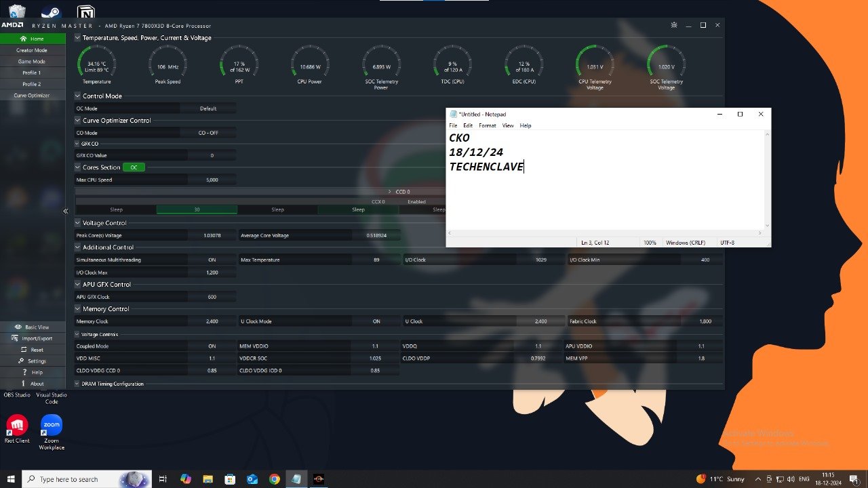Select the Curve Optimizer sidebar button
This screenshot has height=488, width=868.
pos(32,96)
